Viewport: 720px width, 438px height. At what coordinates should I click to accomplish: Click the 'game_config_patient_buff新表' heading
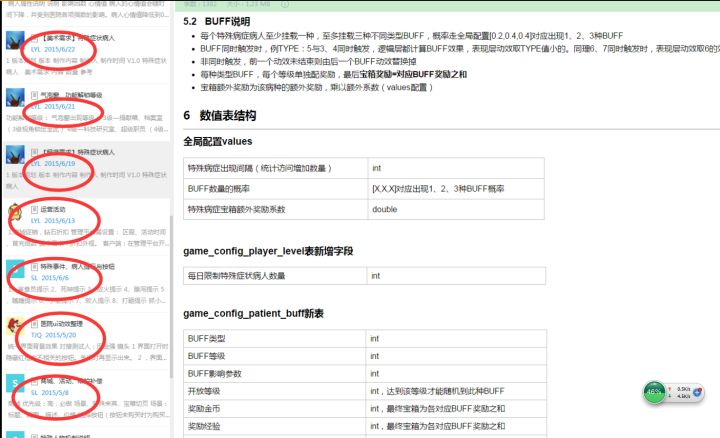click(253, 314)
